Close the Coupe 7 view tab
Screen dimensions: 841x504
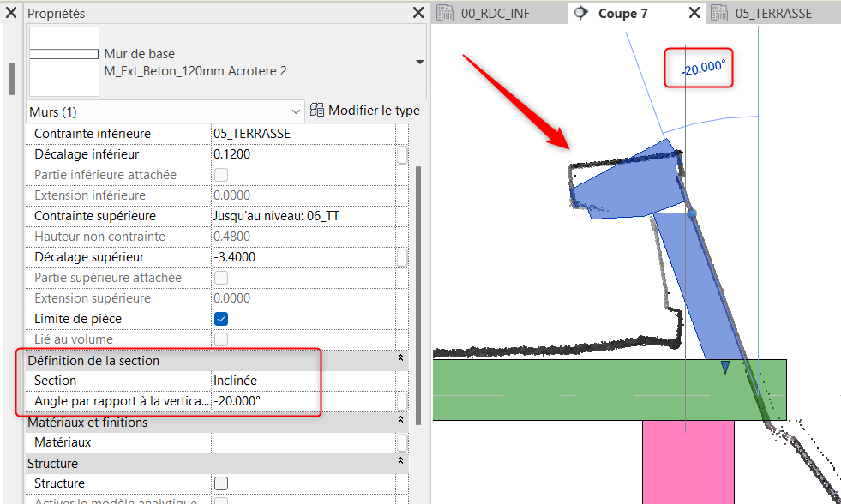click(x=694, y=13)
